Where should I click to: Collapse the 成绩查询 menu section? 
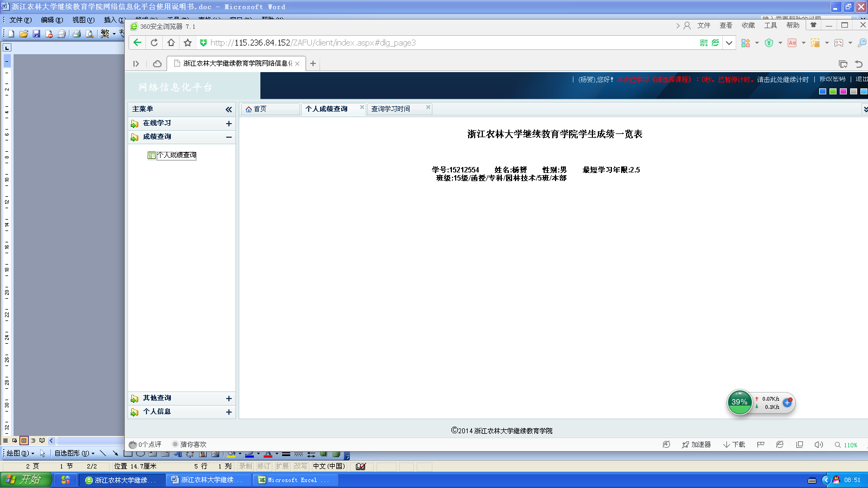coord(228,137)
